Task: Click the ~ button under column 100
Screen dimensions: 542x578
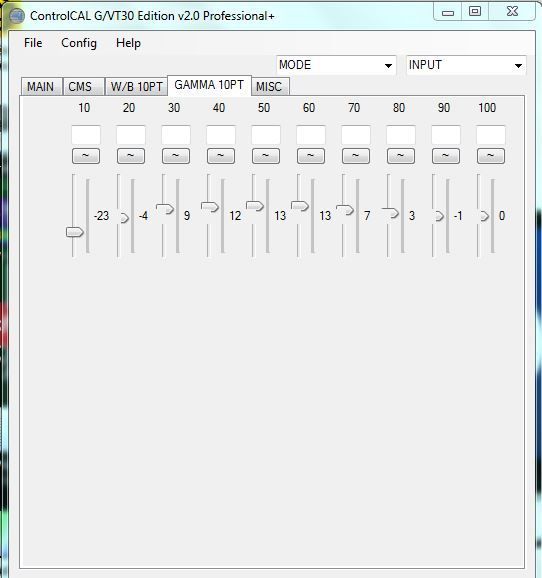Action: (x=491, y=156)
